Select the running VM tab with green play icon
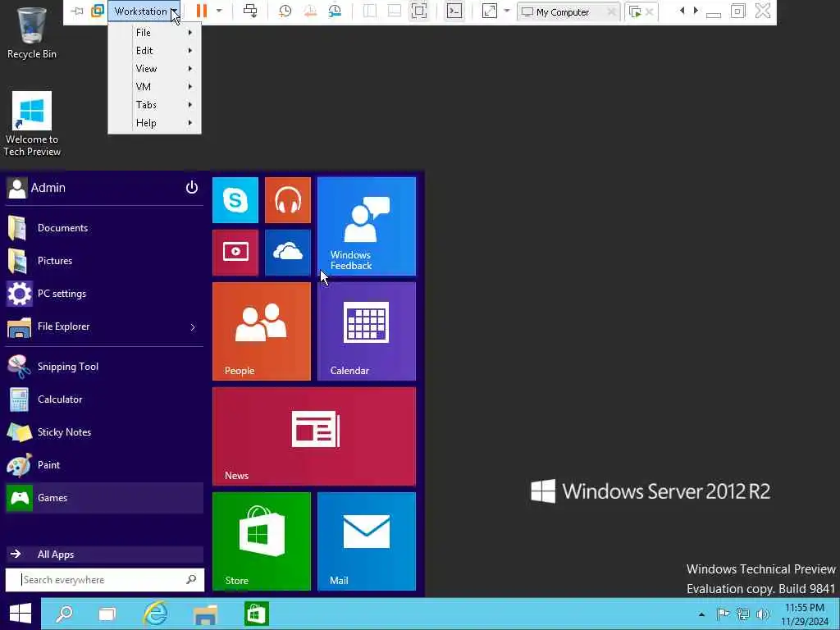 click(636, 11)
